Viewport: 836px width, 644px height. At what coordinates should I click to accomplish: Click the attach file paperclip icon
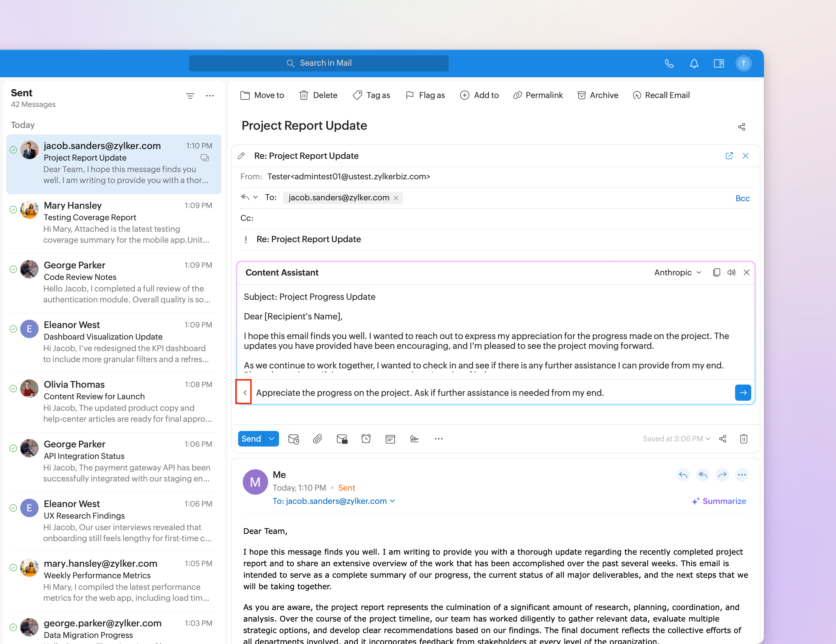tap(317, 439)
